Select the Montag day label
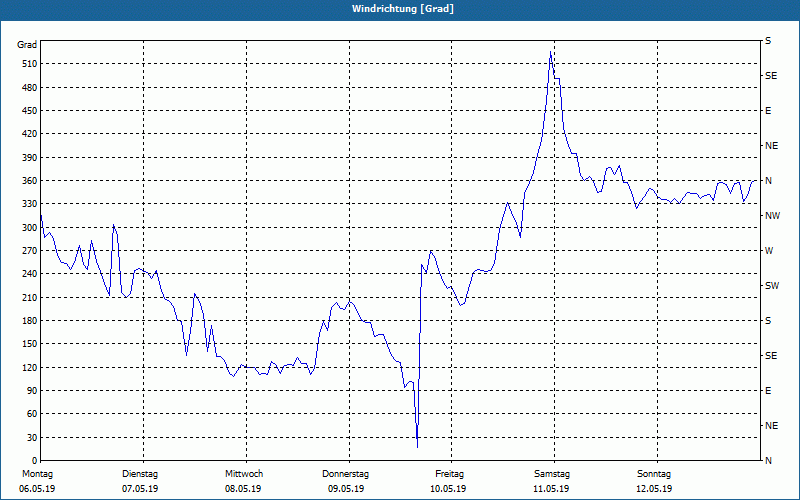This screenshot has height=500, width=800. (x=37, y=473)
